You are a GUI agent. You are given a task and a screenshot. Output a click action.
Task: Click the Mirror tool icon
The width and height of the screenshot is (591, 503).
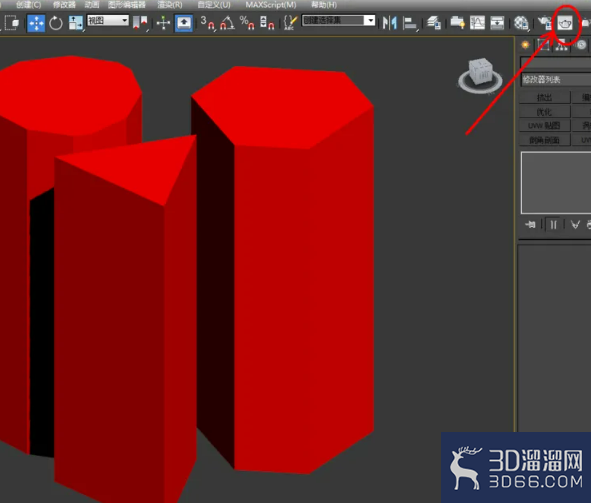tap(390, 23)
